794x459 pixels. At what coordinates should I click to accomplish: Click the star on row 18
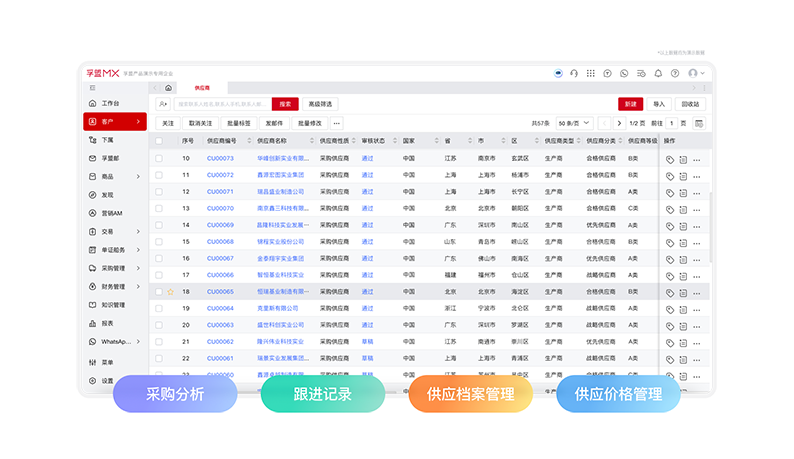coord(171,292)
